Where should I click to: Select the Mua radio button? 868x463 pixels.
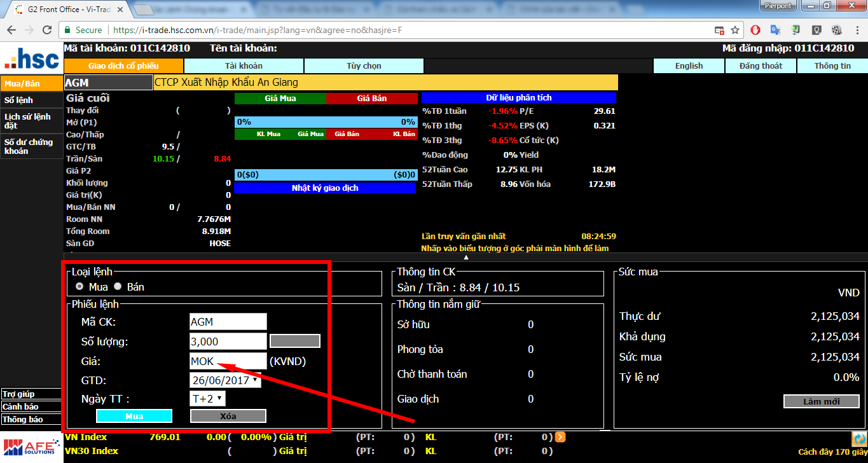point(80,287)
